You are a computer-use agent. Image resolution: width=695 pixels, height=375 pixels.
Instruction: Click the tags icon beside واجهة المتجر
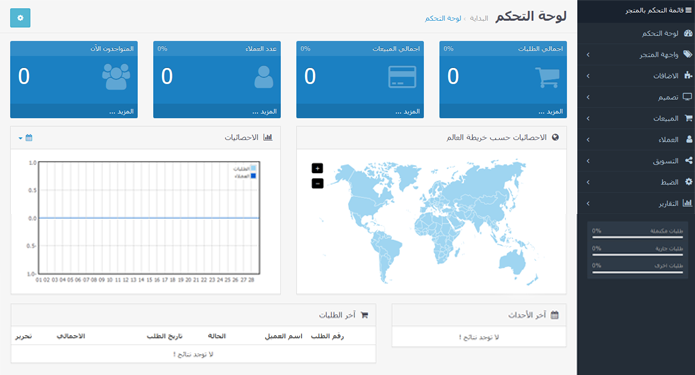[x=687, y=54]
